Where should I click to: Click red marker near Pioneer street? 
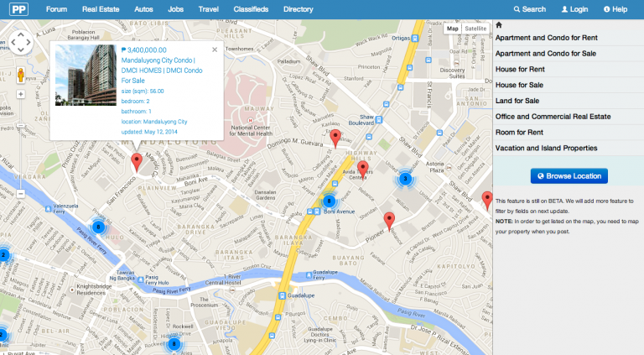[389, 222]
